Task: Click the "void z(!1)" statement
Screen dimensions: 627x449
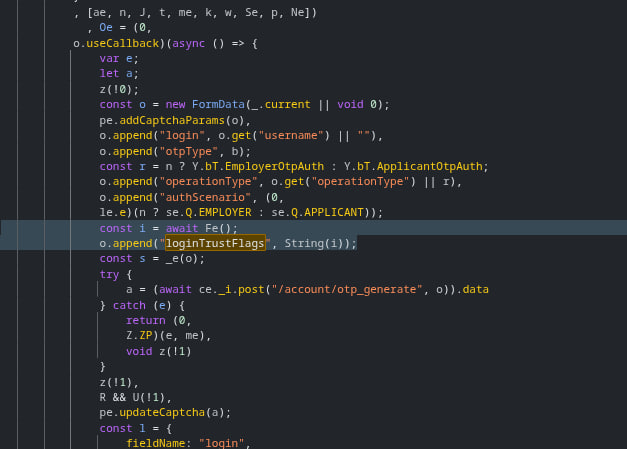Action: [x=159, y=351]
